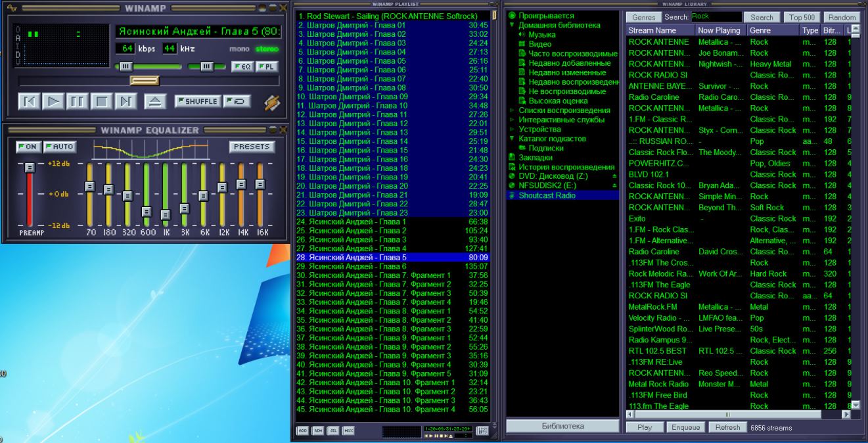
Task: Open Часто воспроизводимые smart view
Action: [572, 53]
